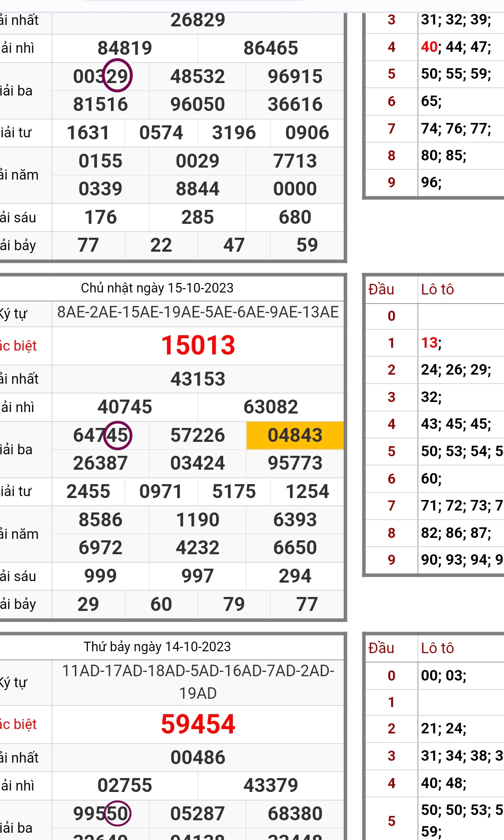Open the Chủ nhật ngày 15-10-2023 header
This screenshot has height=840, width=504.
[x=157, y=288]
